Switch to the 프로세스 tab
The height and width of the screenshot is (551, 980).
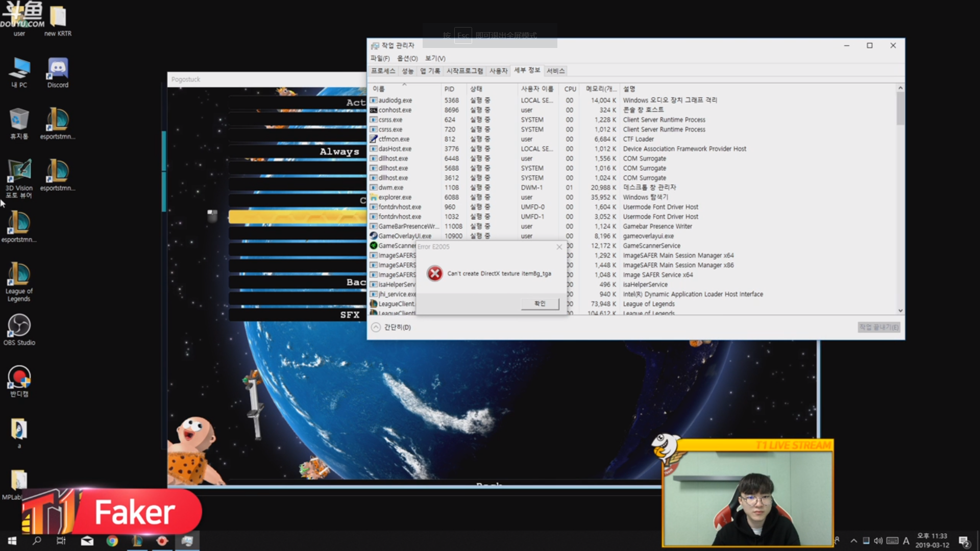coord(383,71)
